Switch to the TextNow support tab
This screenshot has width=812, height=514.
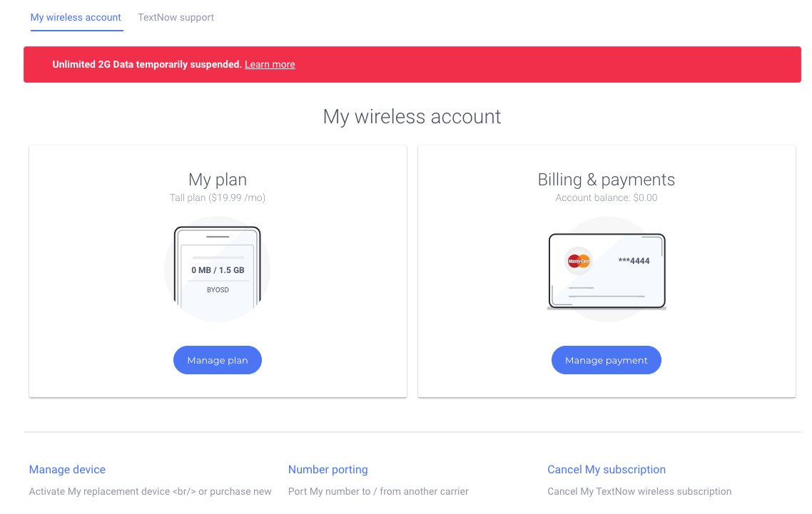[x=176, y=17]
